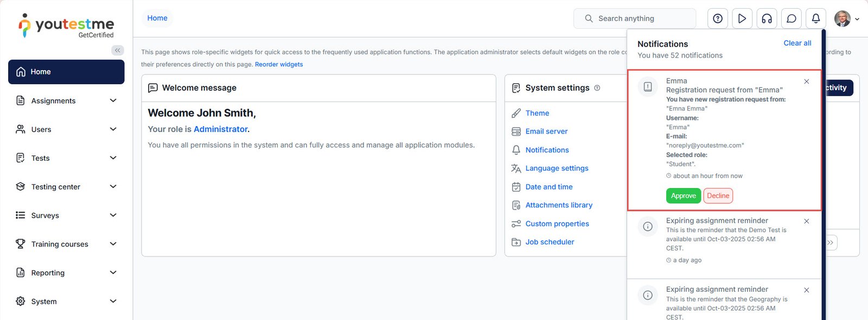
Task: Approve Emma's registration request
Action: point(683,196)
